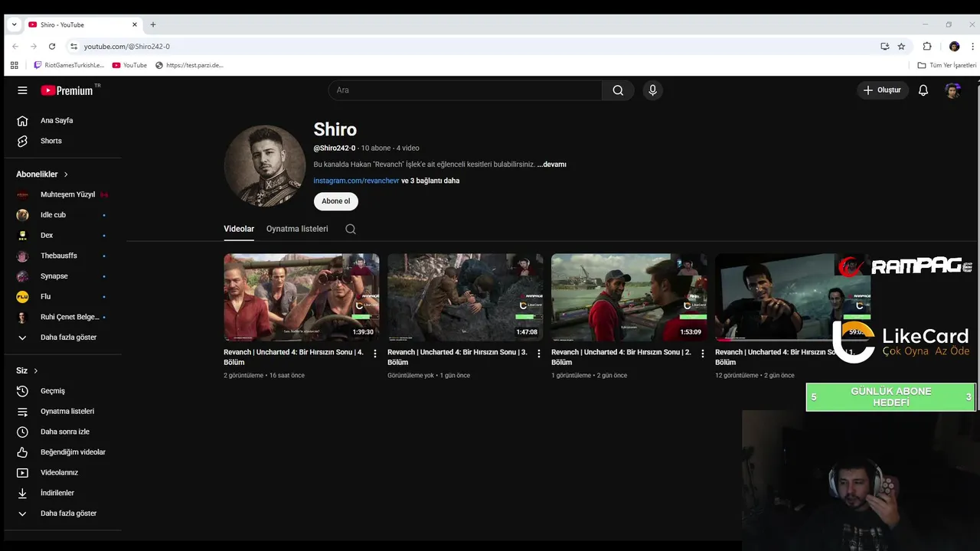Viewport: 980px width, 551px height.
Task: Click the search magnifier button
Action: (x=618, y=90)
